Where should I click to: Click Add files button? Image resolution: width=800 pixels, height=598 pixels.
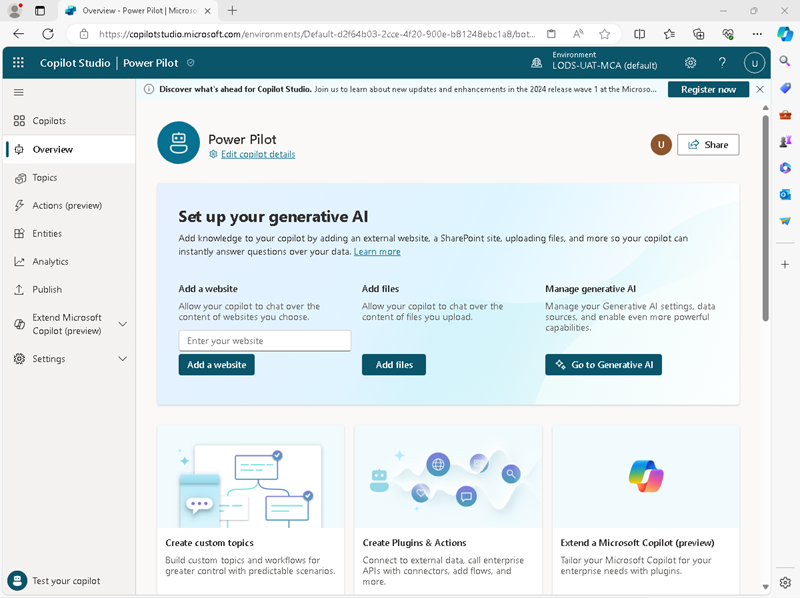point(394,365)
